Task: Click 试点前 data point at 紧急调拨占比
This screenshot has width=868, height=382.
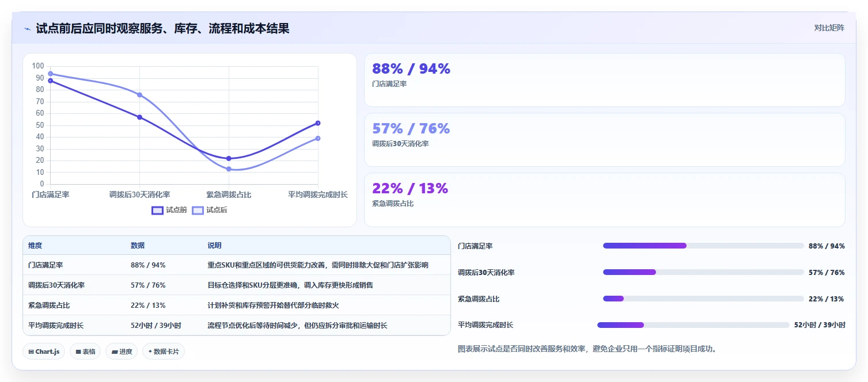Action: click(x=229, y=158)
